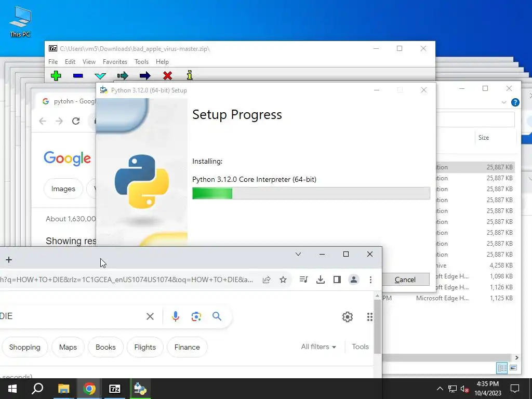Click the Google search magnifier icon
Image resolution: width=532 pixels, height=399 pixels.
pos(217,316)
